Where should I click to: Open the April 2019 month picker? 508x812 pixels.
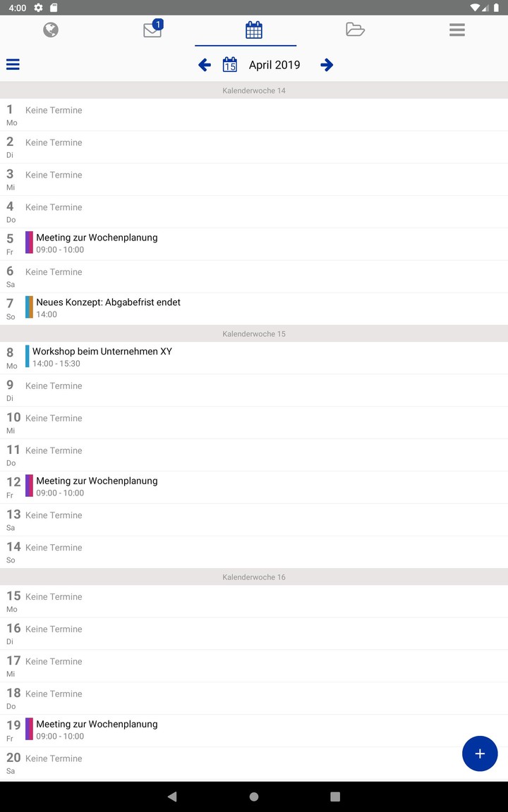coord(274,65)
